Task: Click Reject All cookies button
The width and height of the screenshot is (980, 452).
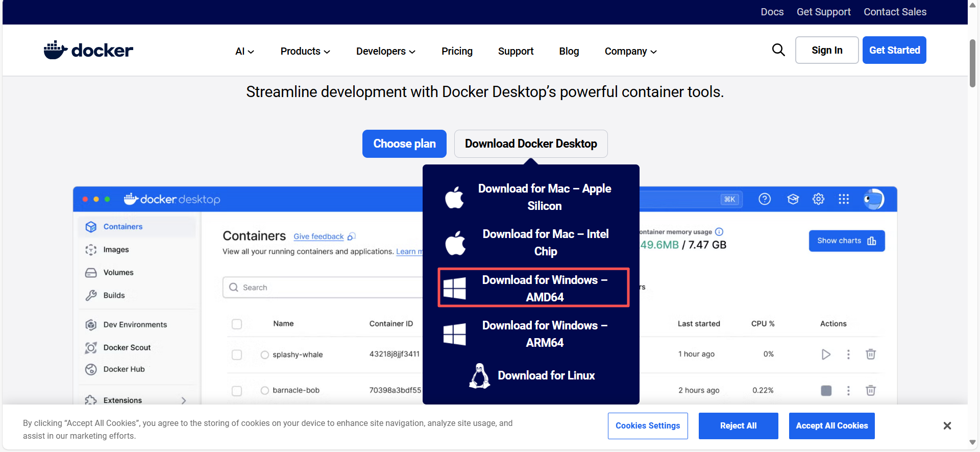Action: pos(739,426)
